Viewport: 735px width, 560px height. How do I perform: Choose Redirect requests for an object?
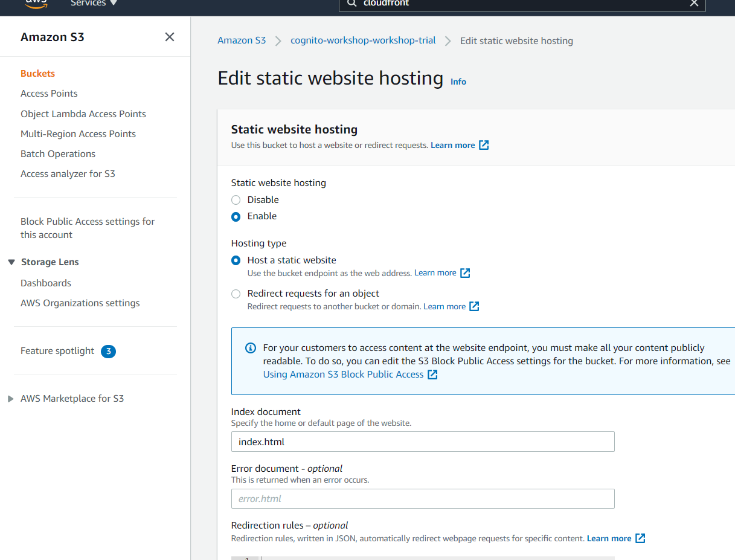(236, 294)
